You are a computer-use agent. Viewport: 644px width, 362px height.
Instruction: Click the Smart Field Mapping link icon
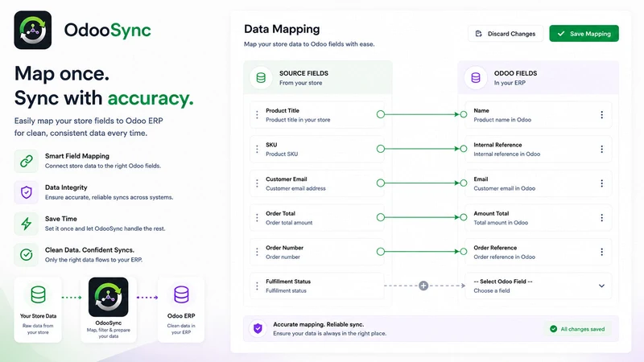click(x=27, y=161)
